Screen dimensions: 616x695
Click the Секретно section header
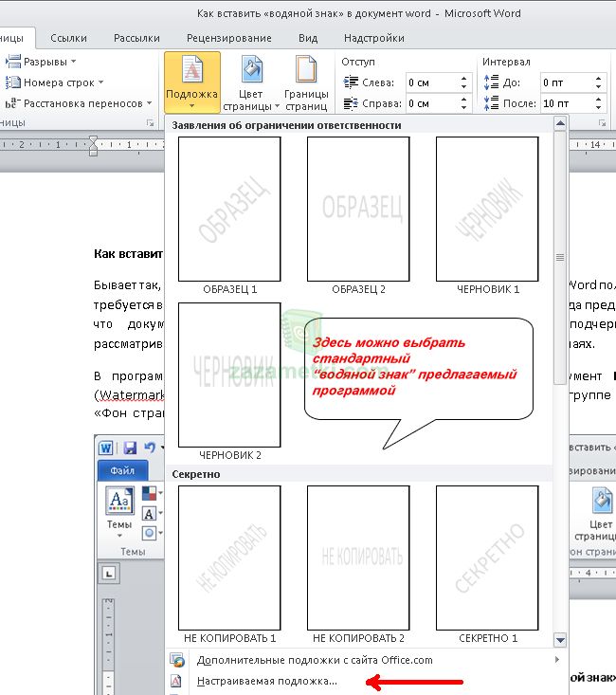click(196, 474)
